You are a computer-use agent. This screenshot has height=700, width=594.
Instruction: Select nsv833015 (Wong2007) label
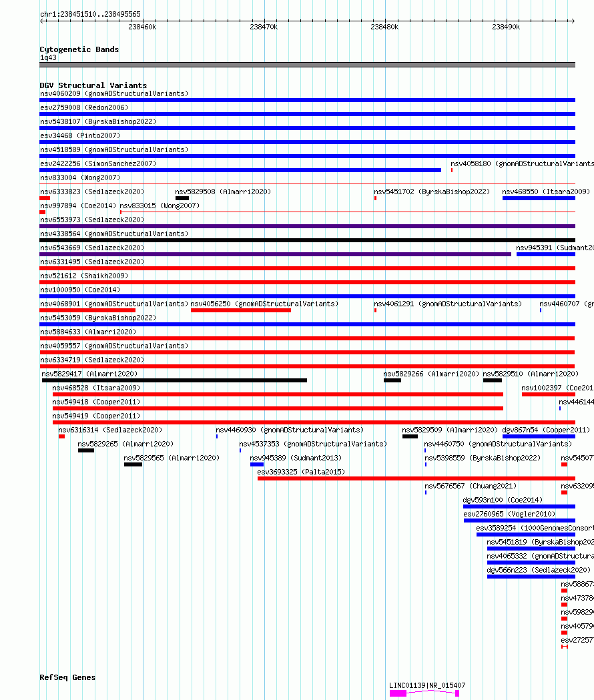coord(160,206)
